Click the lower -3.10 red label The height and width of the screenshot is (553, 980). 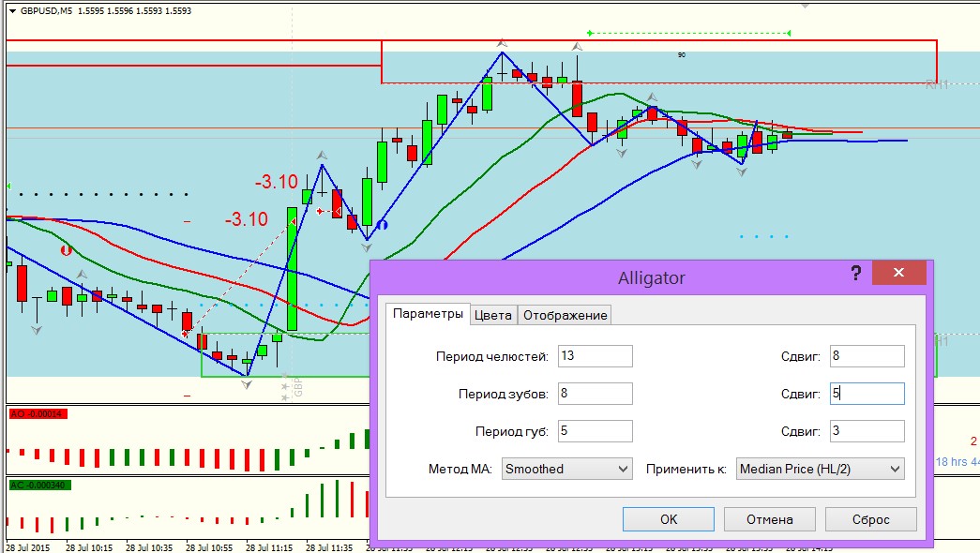pos(247,219)
